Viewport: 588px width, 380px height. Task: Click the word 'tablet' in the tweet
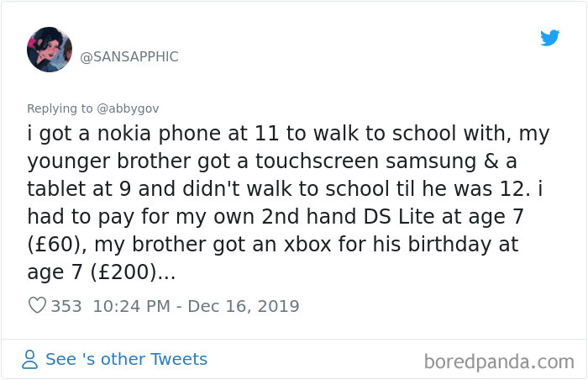[56, 189]
